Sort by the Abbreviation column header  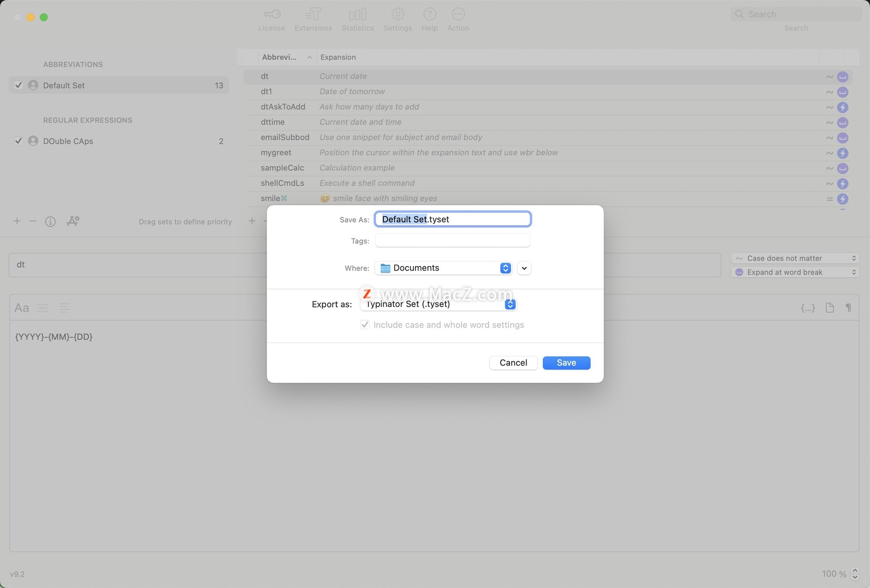click(x=286, y=57)
